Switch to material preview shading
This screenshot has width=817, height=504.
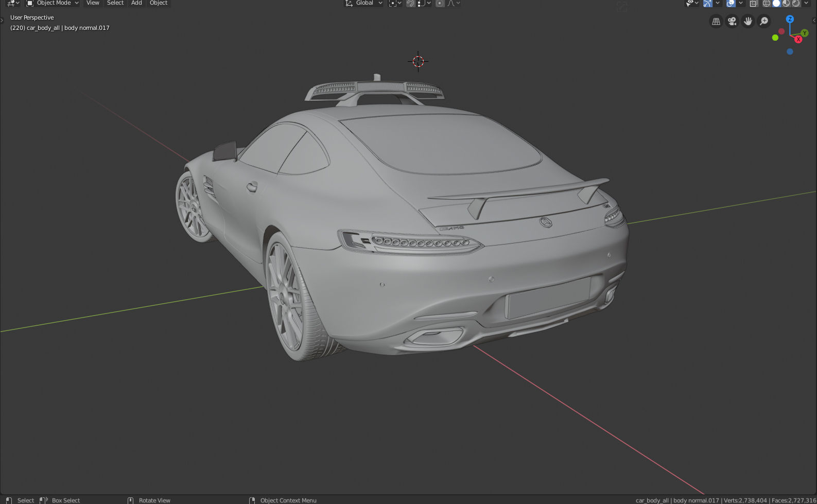786,3
